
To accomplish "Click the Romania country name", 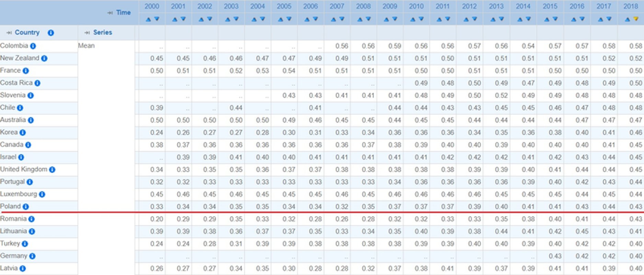I will tap(13, 219).
